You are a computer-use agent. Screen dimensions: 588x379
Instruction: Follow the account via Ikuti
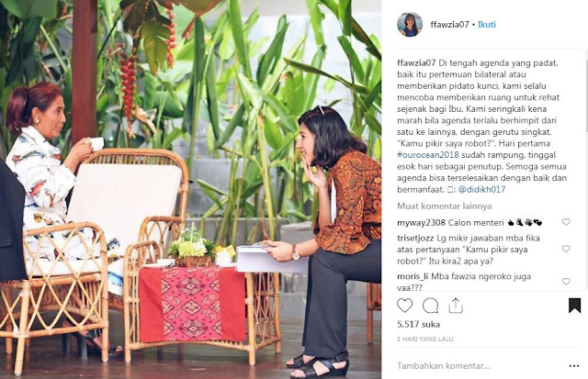(486, 25)
